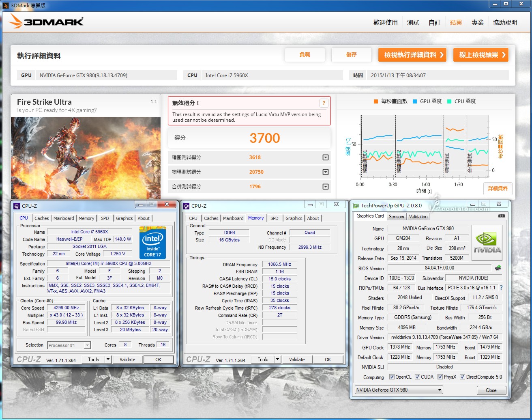The width and height of the screenshot is (532, 420).
Task: Click the CPU-Z title bar icon of the CPU window
Action: tap(17, 206)
